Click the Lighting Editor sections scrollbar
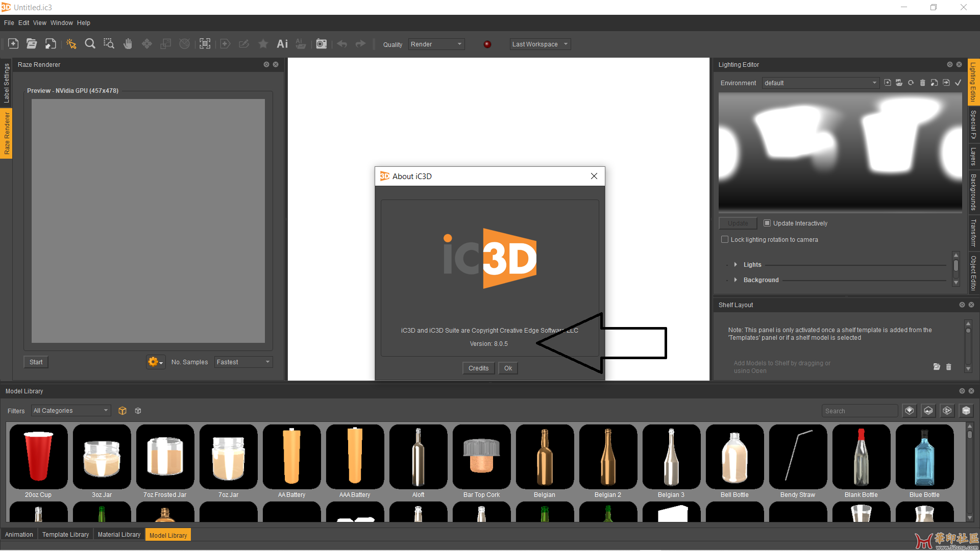This screenshot has width=980, height=551. click(956, 269)
